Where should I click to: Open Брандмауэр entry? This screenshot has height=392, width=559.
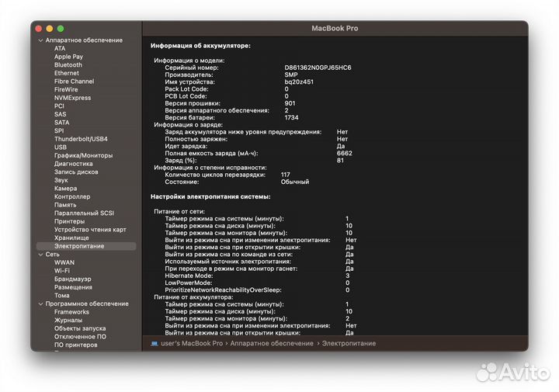click(73, 279)
